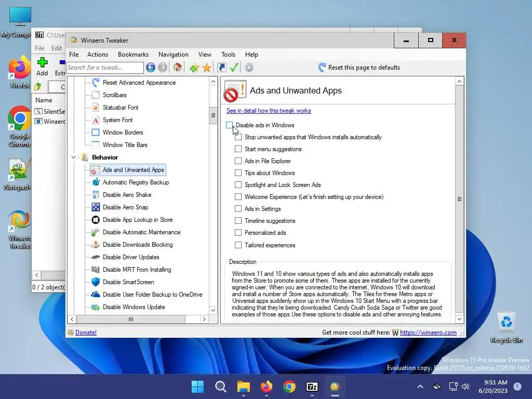The image size is (532, 399).
Task: Select the Disable App Lookup in Store icon
Action: coord(96,220)
